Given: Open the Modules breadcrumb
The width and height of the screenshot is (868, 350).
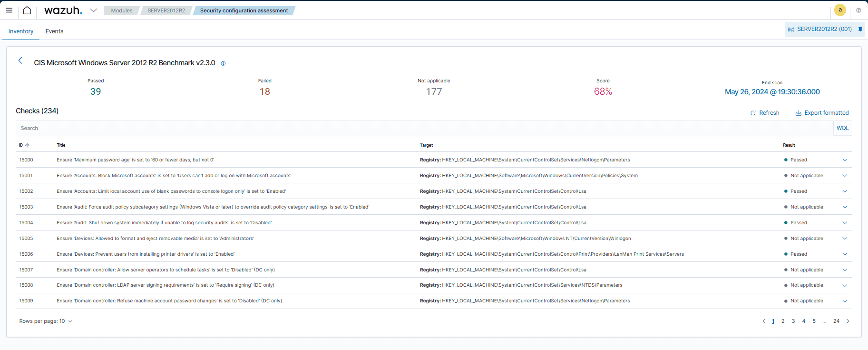Looking at the screenshot, I should 122,10.
